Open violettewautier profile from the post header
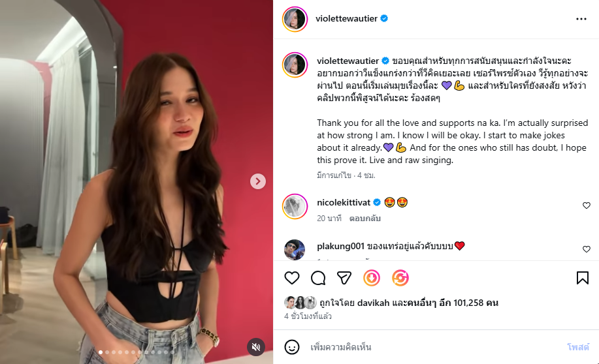Viewport: 599px width, 364px height. point(347,19)
